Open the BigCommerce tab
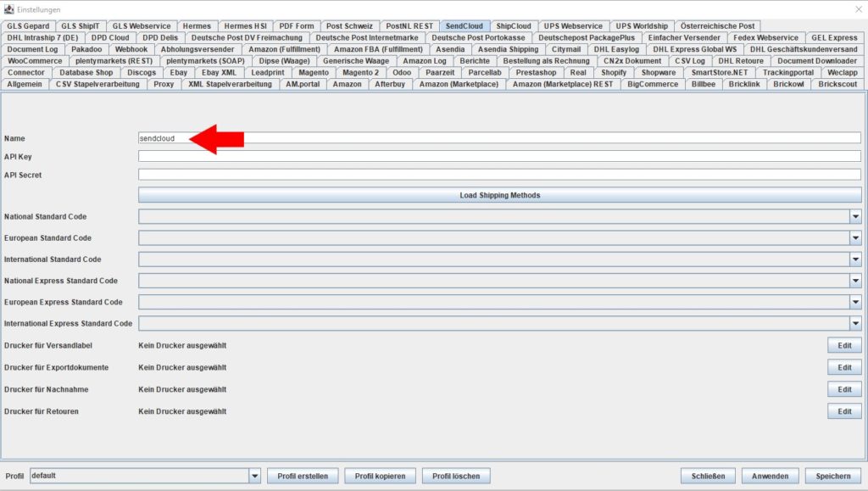 click(x=653, y=84)
